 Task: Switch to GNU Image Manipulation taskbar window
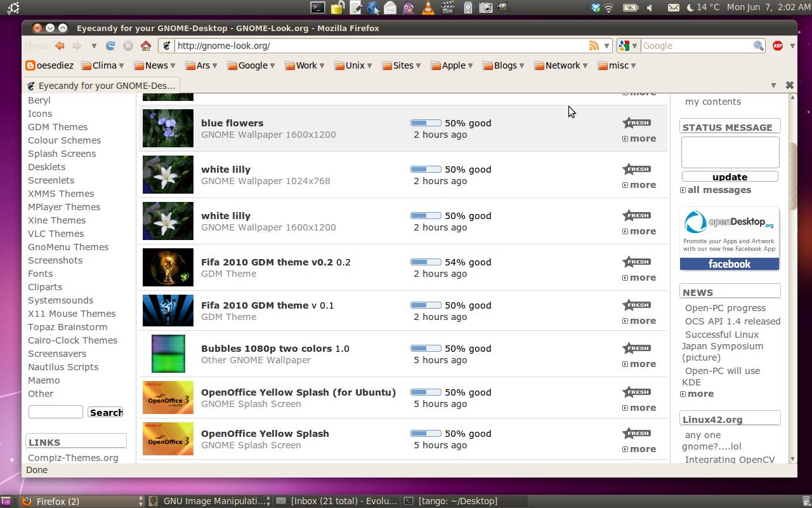209,501
